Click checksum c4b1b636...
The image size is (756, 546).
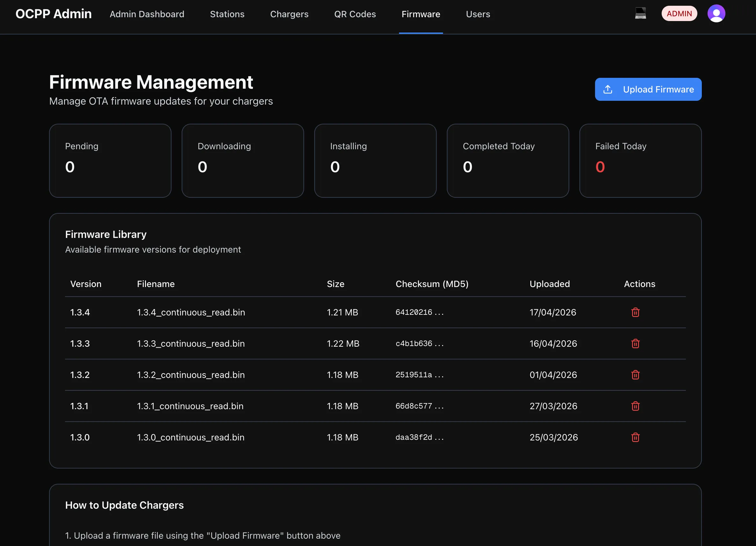[419, 343]
